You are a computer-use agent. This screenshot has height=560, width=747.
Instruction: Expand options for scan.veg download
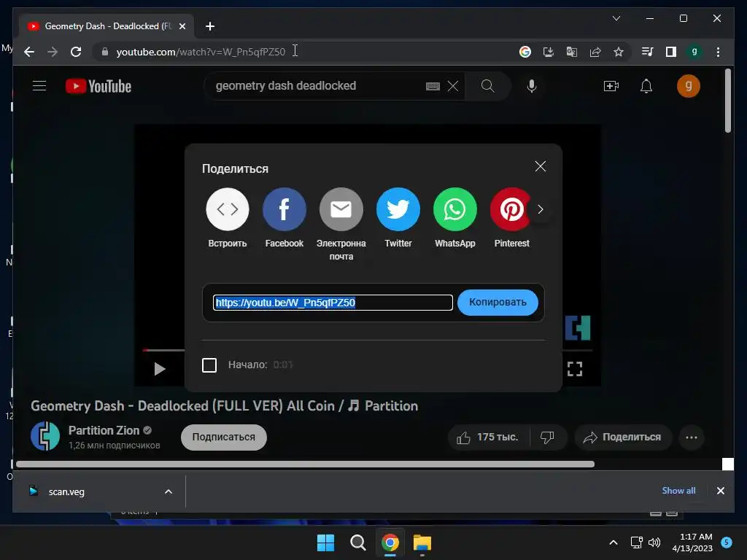click(x=169, y=491)
